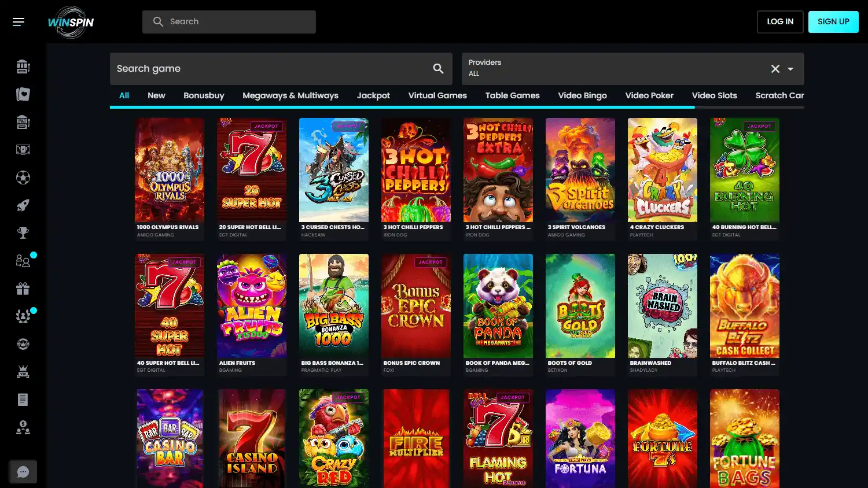Open 40 Burning Hot Bell Link game

pyautogui.click(x=745, y=170)
